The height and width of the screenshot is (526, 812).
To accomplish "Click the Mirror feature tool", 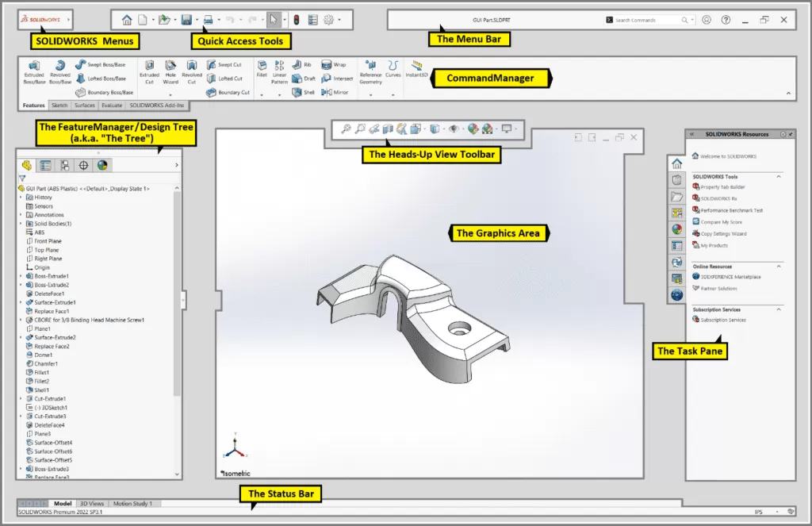I will click(x=335, y=92).
